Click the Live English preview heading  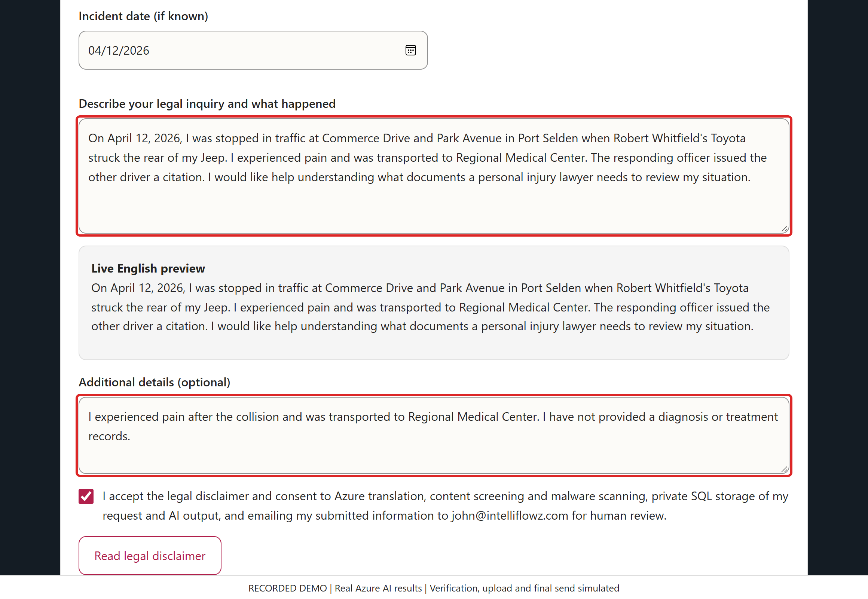[148, 268]
